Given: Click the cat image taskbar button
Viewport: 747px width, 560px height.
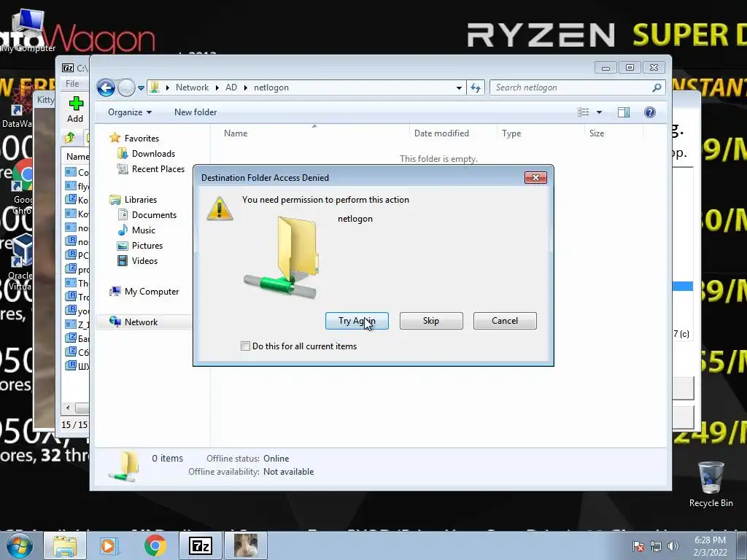Looking at the screenshot, I should tap(246, 546).
